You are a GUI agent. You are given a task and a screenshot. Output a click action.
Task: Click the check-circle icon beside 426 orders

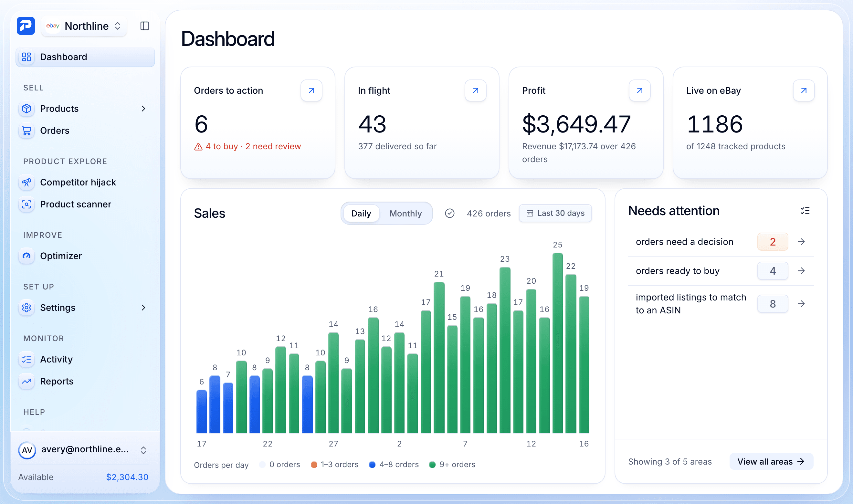point(449,213)
